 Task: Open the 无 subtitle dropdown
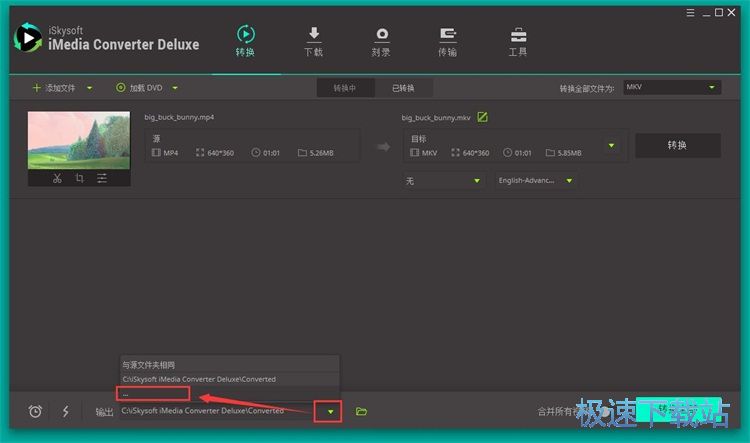(x=442, y=181)
